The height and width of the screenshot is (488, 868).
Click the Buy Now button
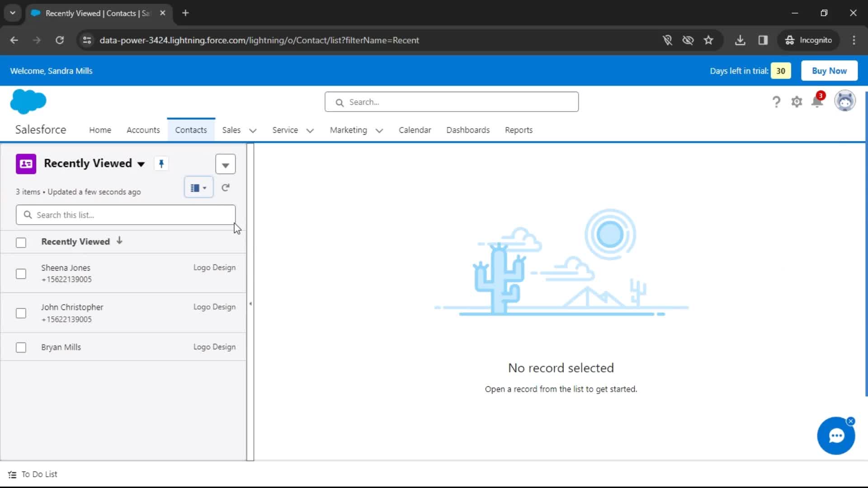[x=829, y=71]
